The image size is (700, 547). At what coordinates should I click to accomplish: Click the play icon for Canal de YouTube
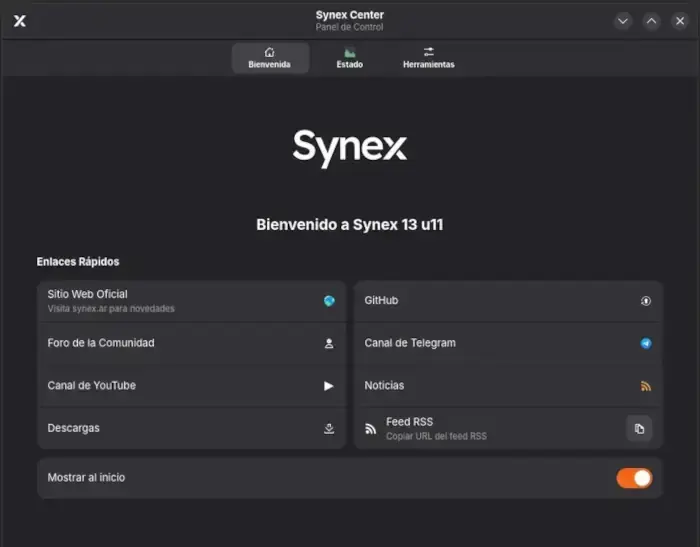[x=329, y=386]
